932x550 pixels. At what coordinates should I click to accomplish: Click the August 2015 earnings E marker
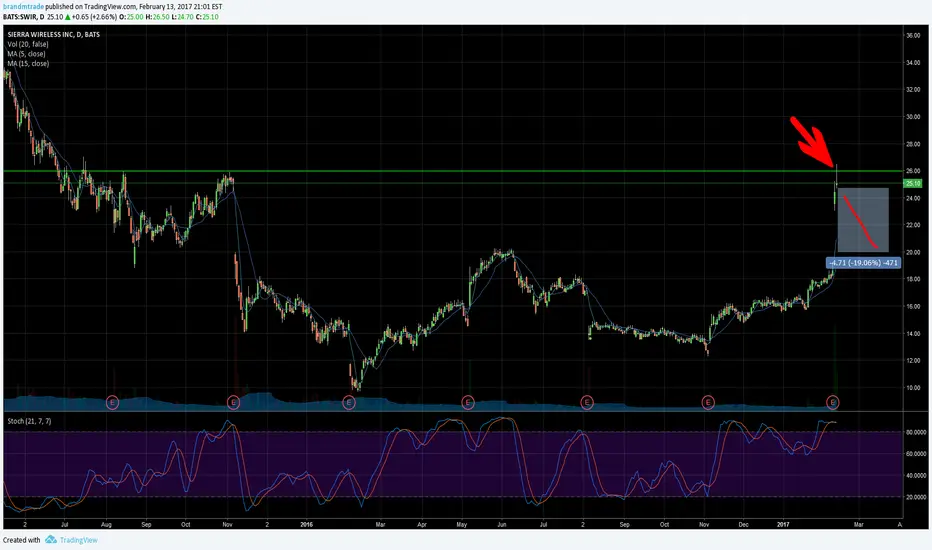pos(112,403)
